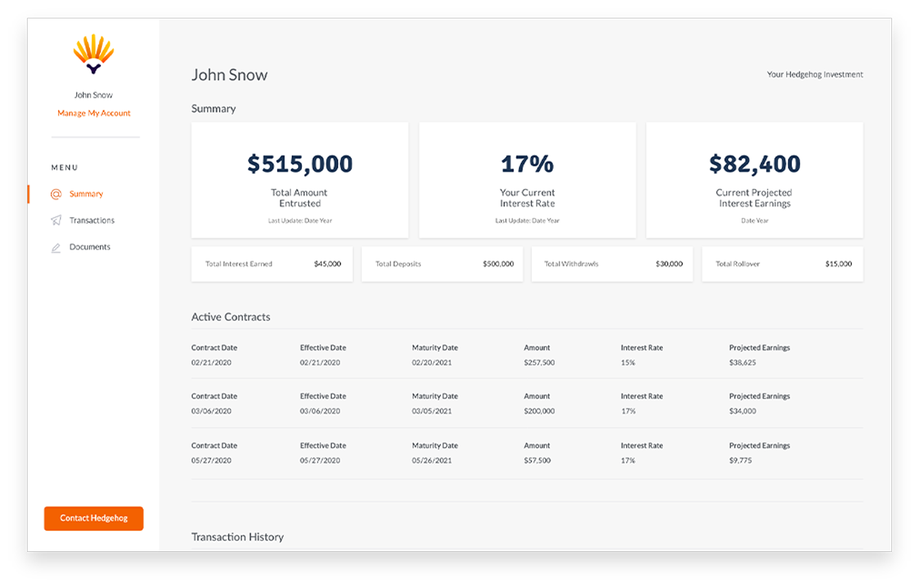The image size is (919, 588).
Task: Open Manage My Account
Action: coord(93,113)
